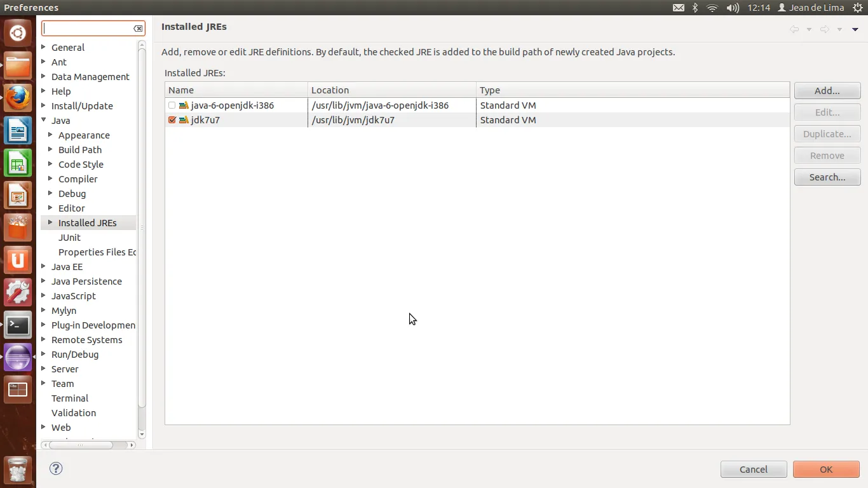
Task: Check the java-6-openjdk-i386 JRE checkbox
Action: pyautogui.click(x=172, y=105)
